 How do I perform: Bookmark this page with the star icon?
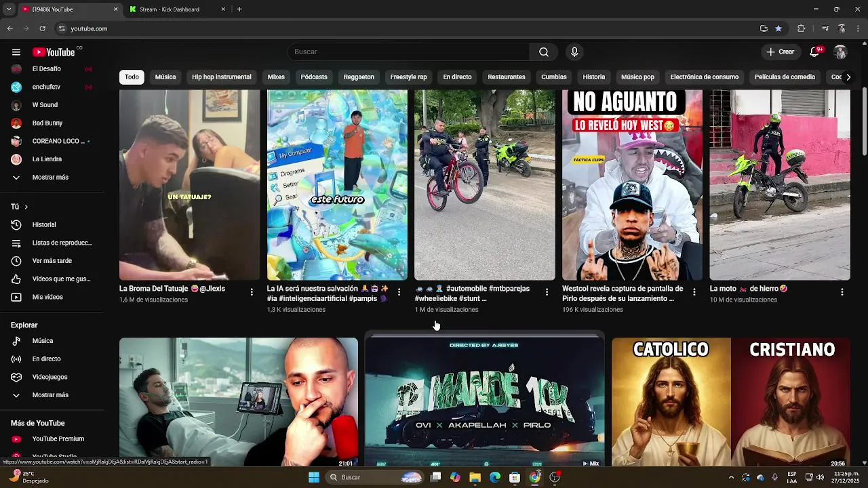[778, 28]
